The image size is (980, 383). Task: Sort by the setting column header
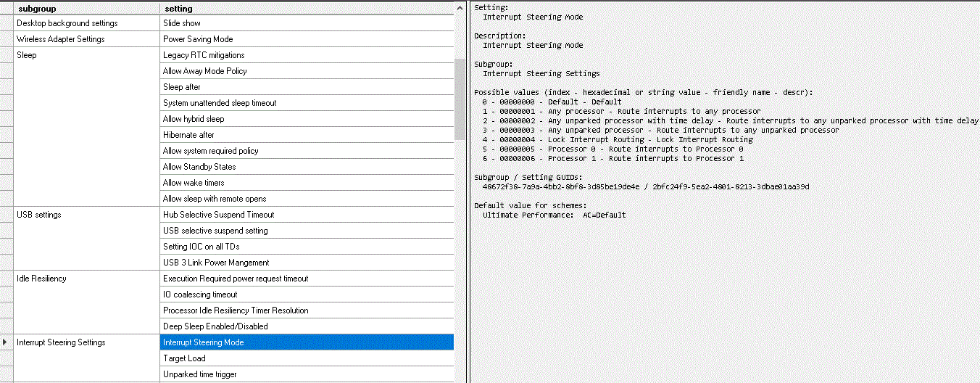(306, 8)
